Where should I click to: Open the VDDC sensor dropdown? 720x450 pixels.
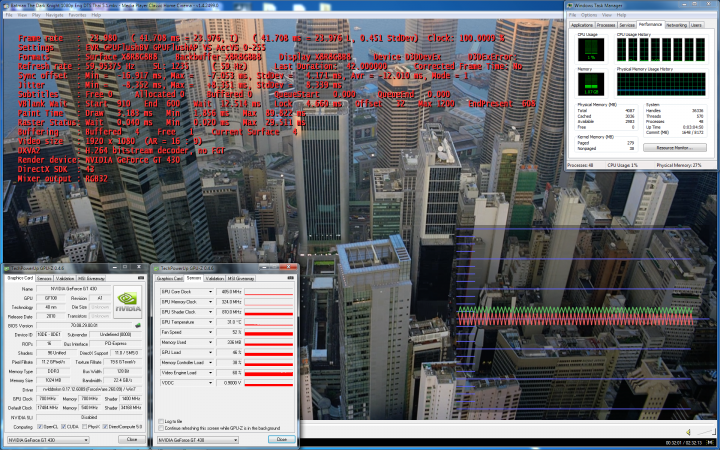(x=210, y=382)
